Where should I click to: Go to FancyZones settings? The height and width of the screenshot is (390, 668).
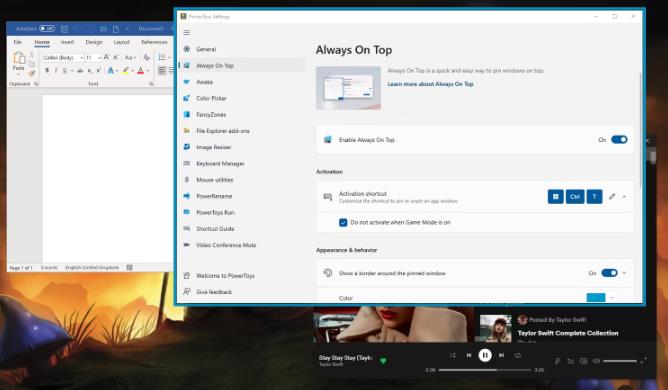[242, 115]
